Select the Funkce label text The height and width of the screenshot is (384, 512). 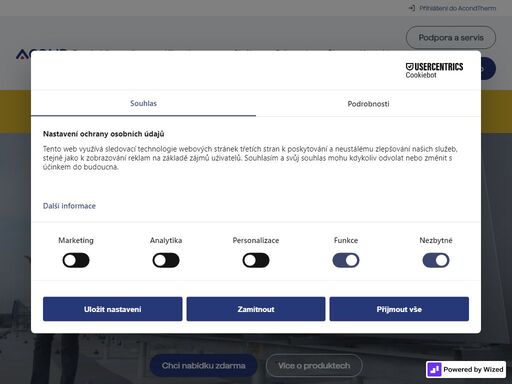pyautogui.click(x=346, y=240)
